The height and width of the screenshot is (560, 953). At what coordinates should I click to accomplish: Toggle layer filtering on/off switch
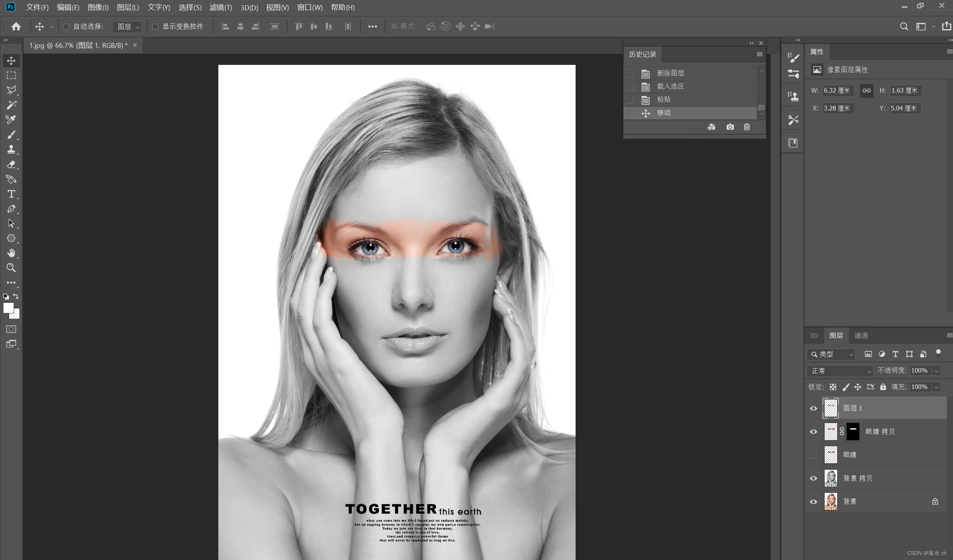click(x=938, y=354)
